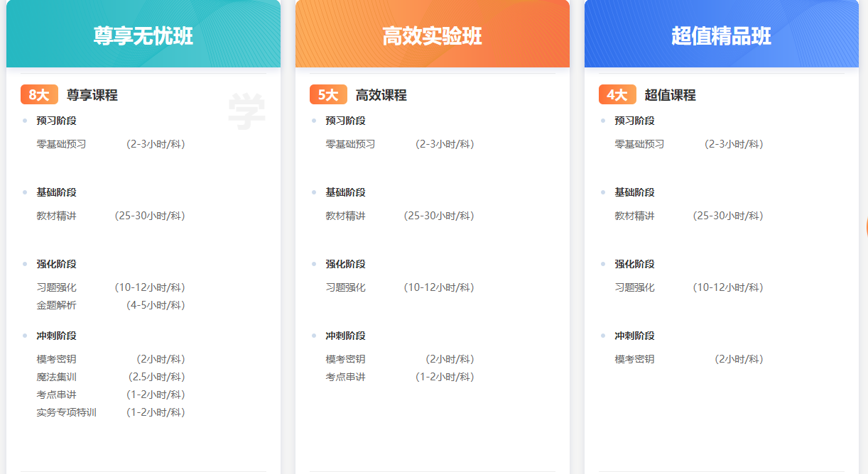Open 金题解析 in the 尊享无忧班 card

(x=57, y=305)
